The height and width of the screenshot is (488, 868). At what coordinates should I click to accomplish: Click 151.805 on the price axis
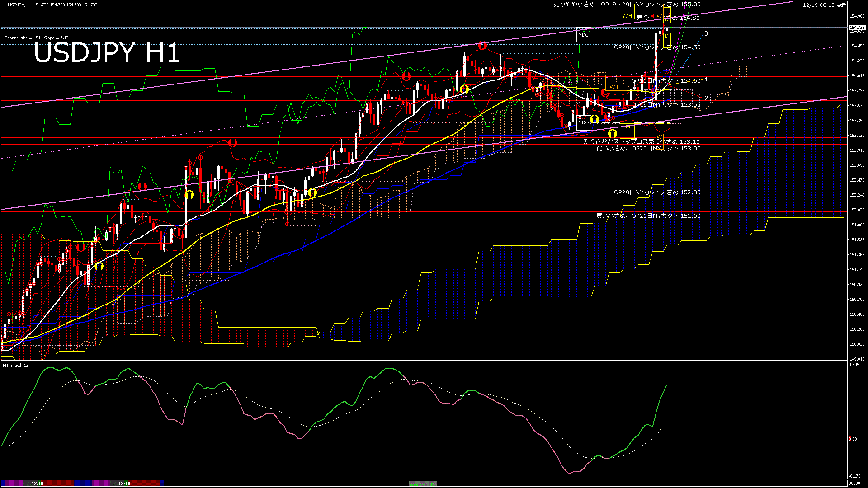(857, 225)
